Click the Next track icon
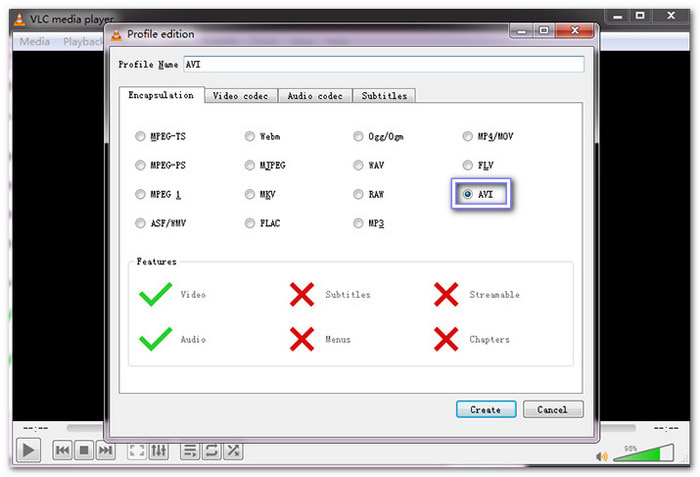Viewport: 700px width, 477px height. click(105, 451)
